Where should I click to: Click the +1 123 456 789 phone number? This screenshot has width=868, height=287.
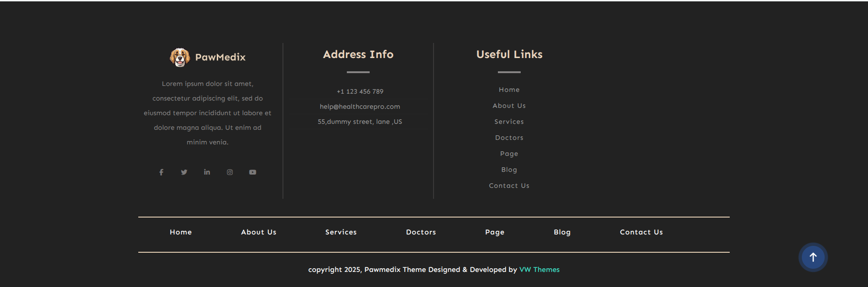point(360,92)
